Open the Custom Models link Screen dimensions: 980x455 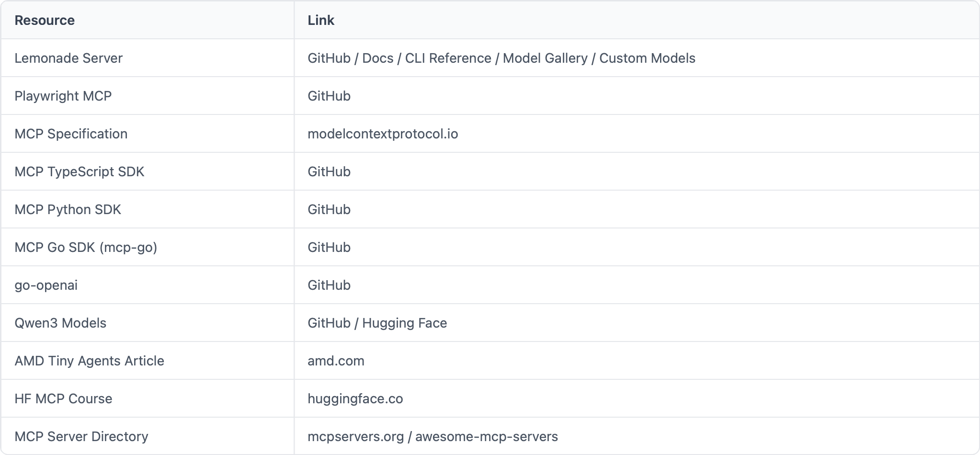[x=648, y=58]
